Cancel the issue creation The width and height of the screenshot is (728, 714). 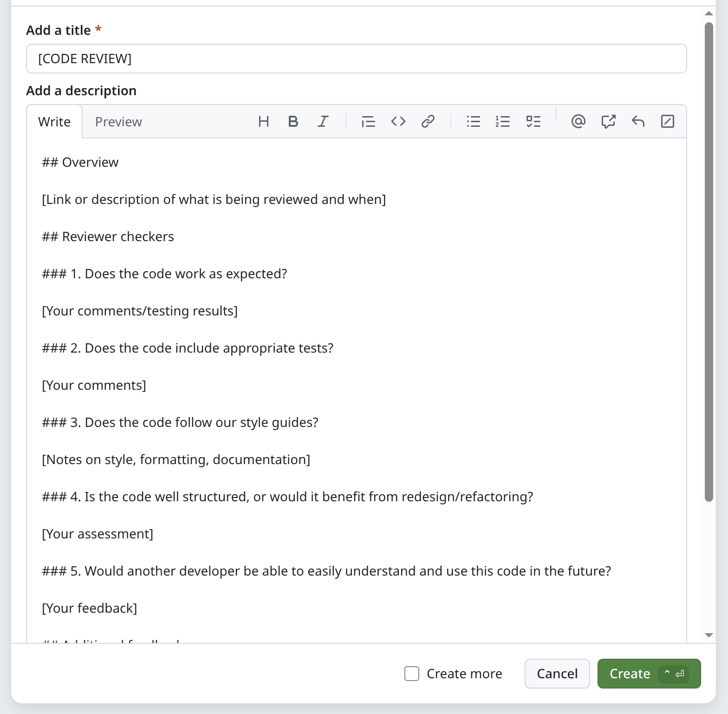(x=557, y=674)
